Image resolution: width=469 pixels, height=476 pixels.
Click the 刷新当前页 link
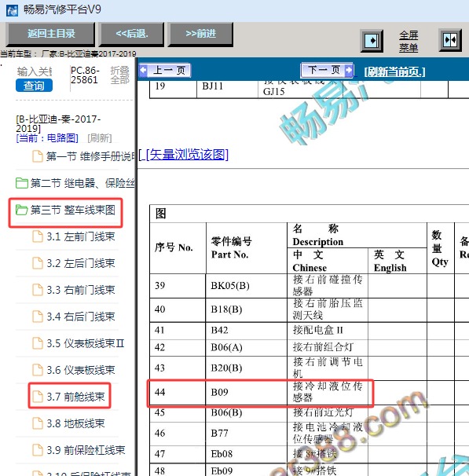pos(394,71)
